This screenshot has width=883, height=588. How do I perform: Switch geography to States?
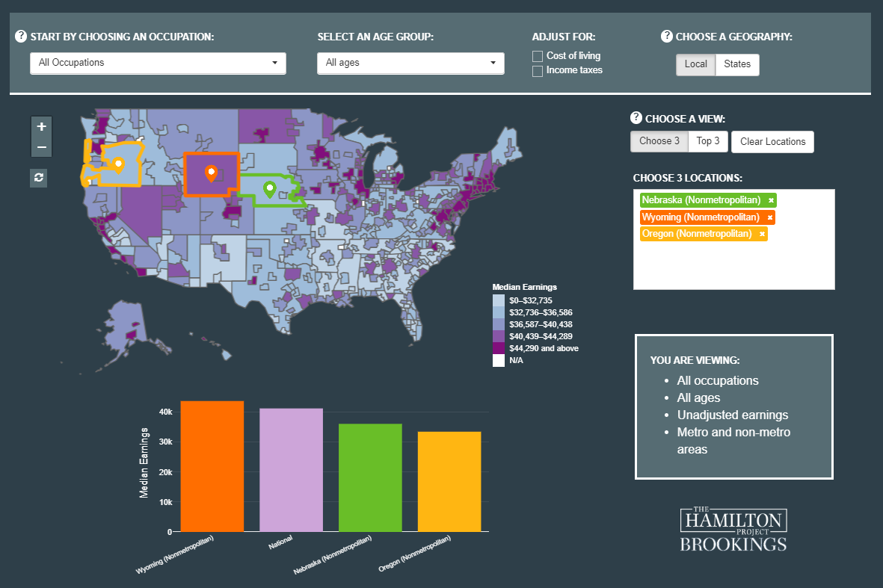click(737, 64)
